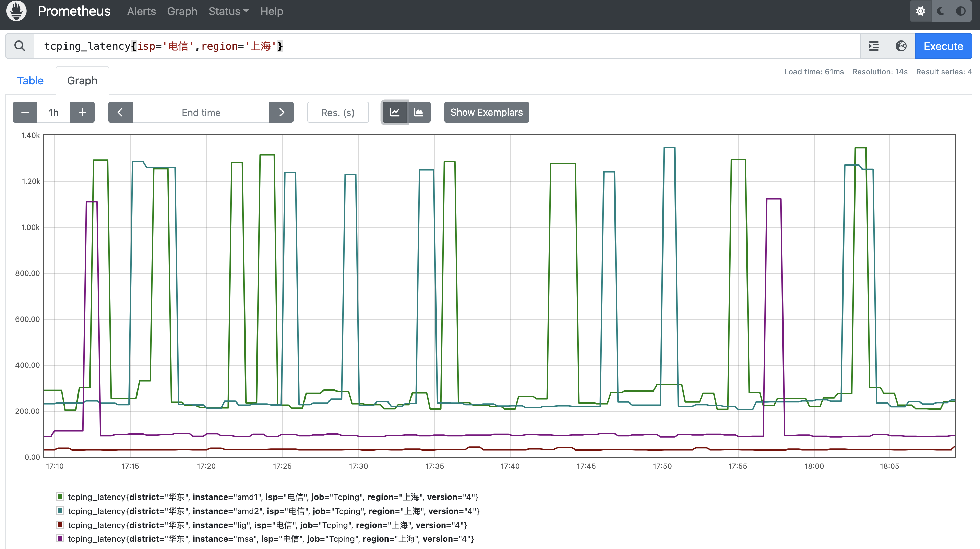Switch to dark theme moon icon
The image size is (980, 549).
click(x=941, y=11)
